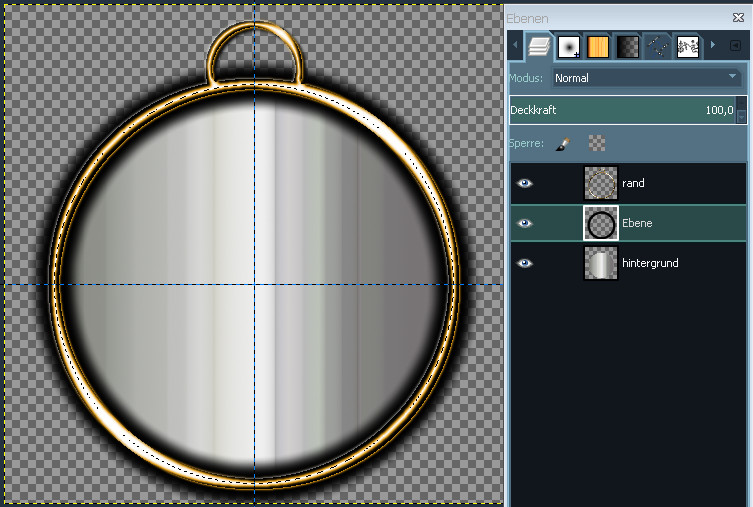Viewport: 753px width, 507px height.
Task: Toggle lock pixels paintbrush icon
Action: (563, 144)
